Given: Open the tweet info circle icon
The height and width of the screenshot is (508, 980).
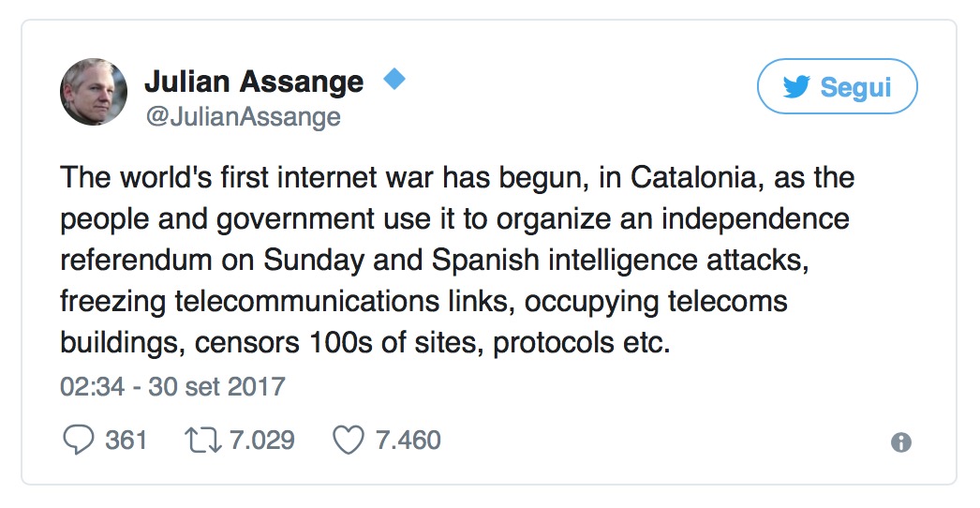Looking at the screenshot, I should (901, 442).
